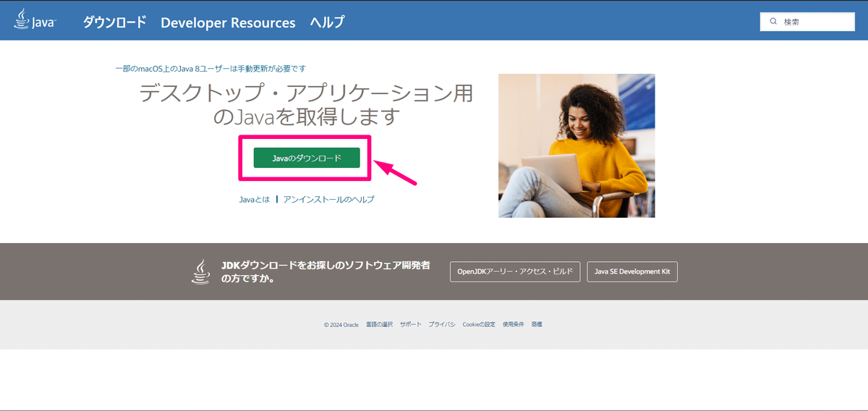Click the woman with laptop photo

point(576,145)
